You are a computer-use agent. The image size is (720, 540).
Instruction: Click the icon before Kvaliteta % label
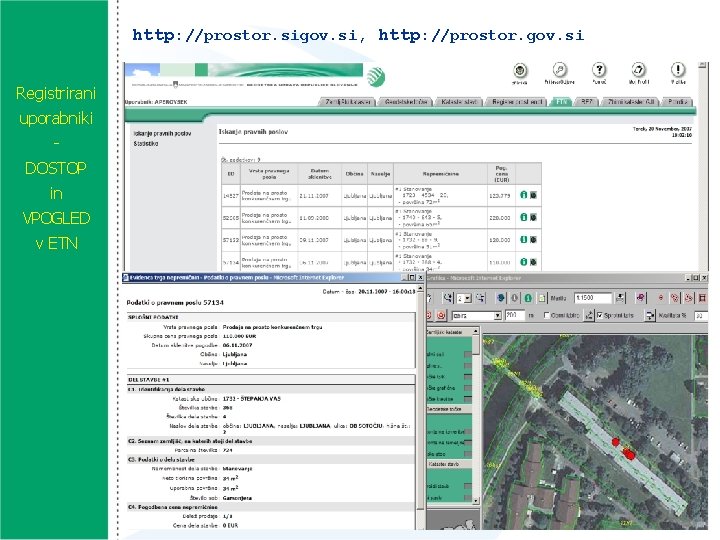coord(650,315)
